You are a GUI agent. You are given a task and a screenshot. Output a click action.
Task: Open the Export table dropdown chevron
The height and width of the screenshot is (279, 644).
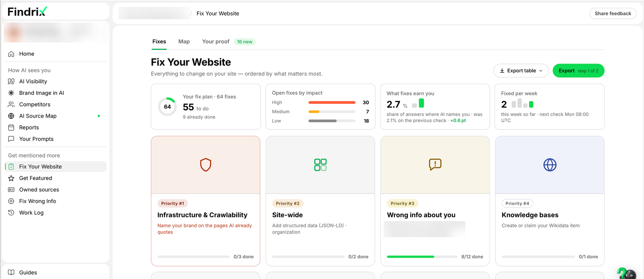pyautogui.click(x=541, y=71)
